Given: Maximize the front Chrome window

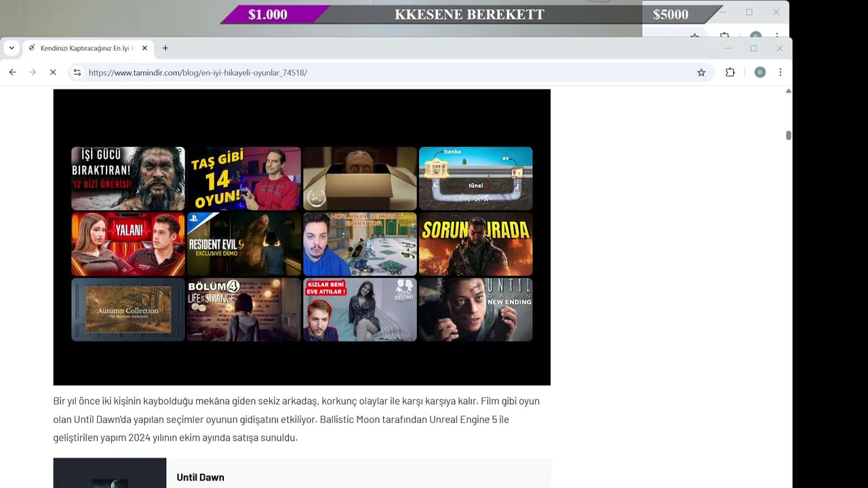Looking at the screenshot, I should [753, 48].
